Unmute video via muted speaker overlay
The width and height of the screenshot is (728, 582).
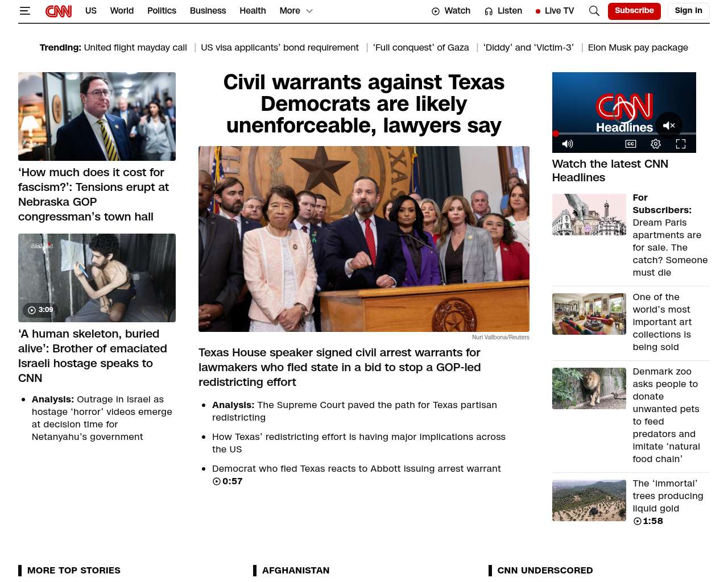pyautogui.click(x=669, y=126)
